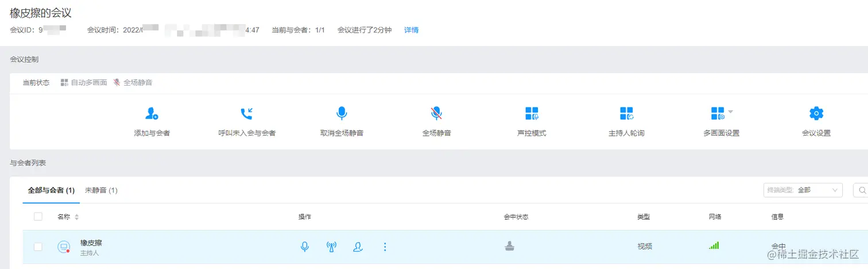Switch to 全部与会者 (1) tab

tap(51, 190)
